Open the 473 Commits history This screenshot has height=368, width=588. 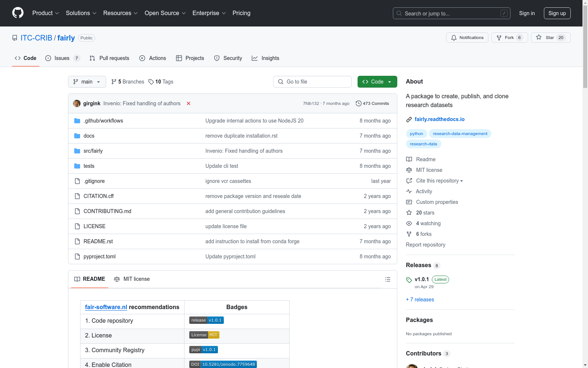click(372, 103)
